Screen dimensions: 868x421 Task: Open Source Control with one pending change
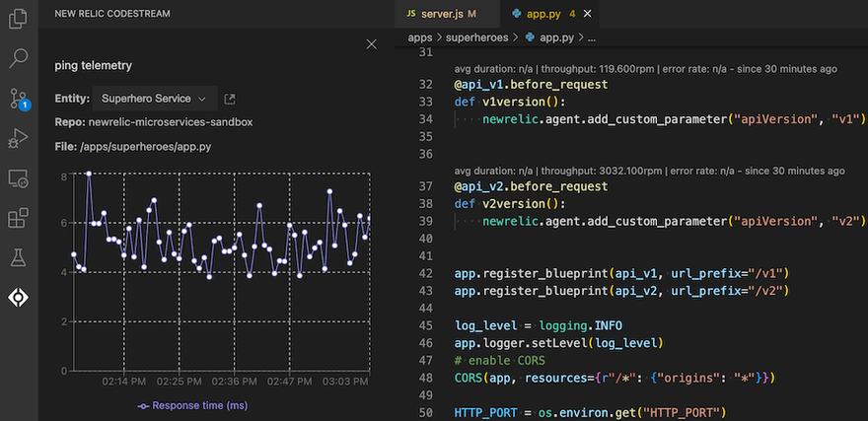(18, 99)
